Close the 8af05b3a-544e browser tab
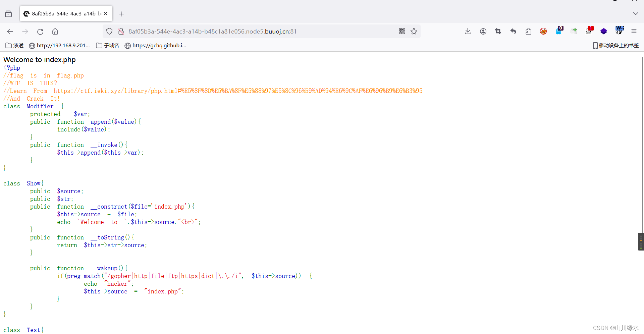 point(106,14)
